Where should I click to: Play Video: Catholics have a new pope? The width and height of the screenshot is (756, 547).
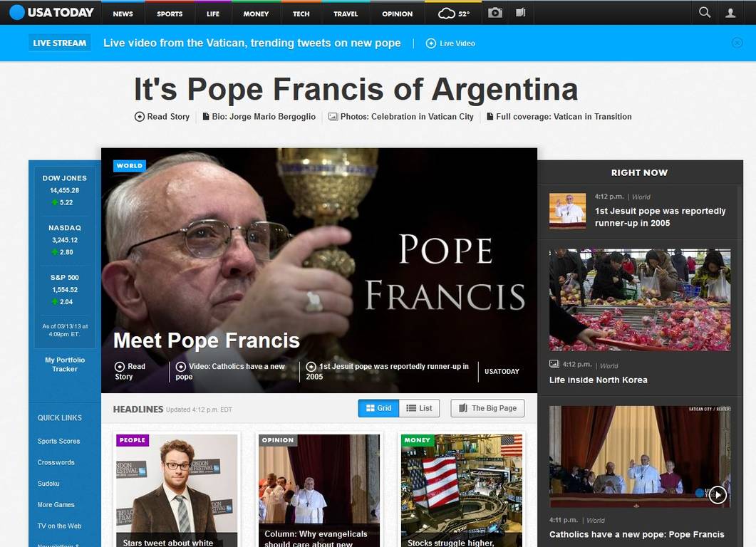(230, 371)
